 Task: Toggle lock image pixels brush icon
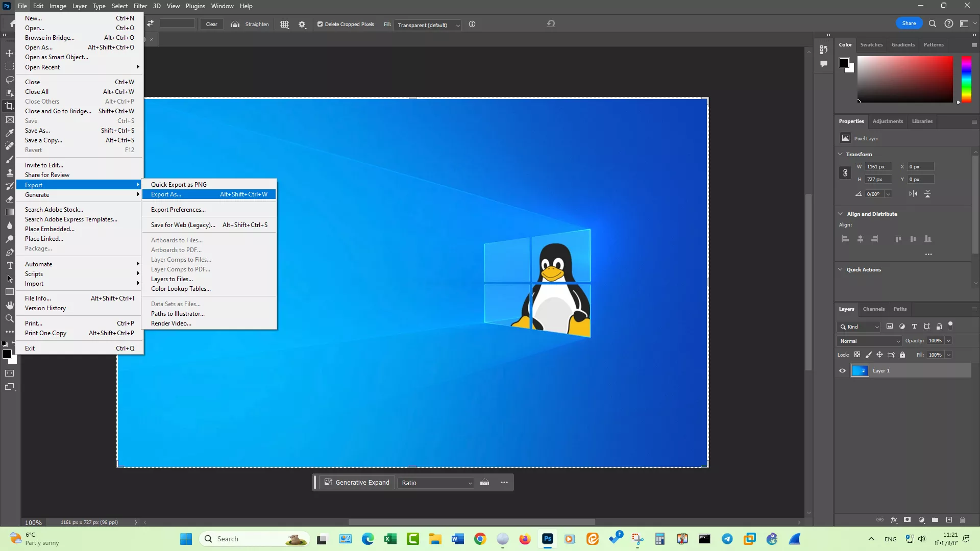869,355
